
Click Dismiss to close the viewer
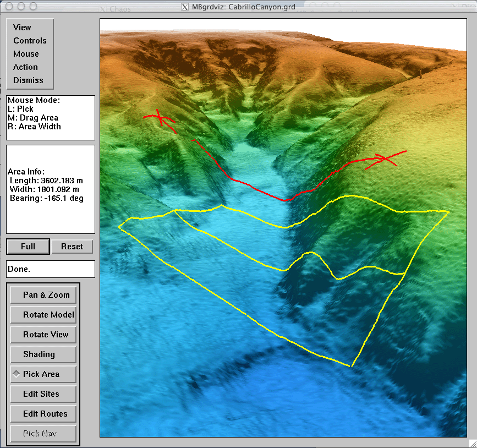click(x=28, y=80)
